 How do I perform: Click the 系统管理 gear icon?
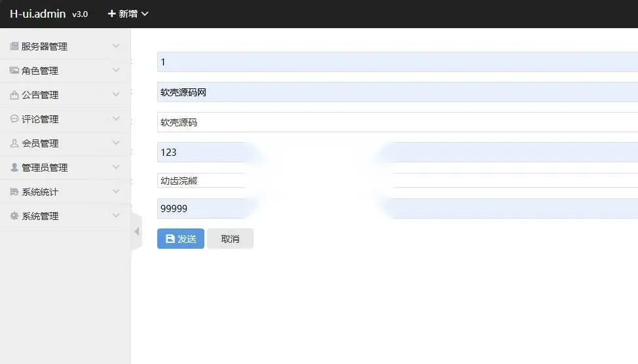14,215
